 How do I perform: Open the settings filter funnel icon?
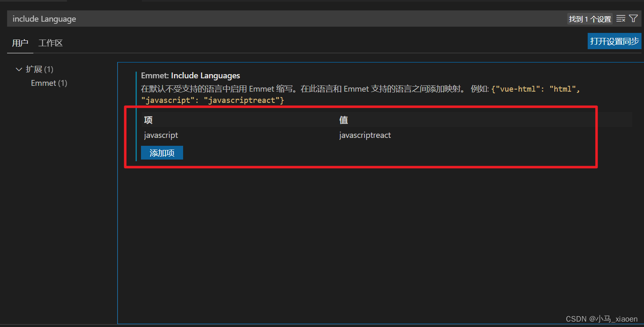point(633,19)
